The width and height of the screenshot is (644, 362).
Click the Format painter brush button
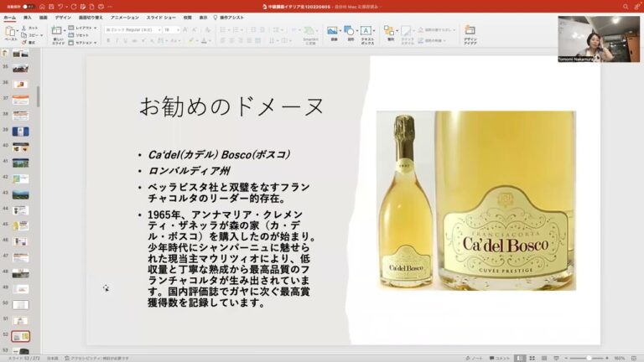click(29, 42)
